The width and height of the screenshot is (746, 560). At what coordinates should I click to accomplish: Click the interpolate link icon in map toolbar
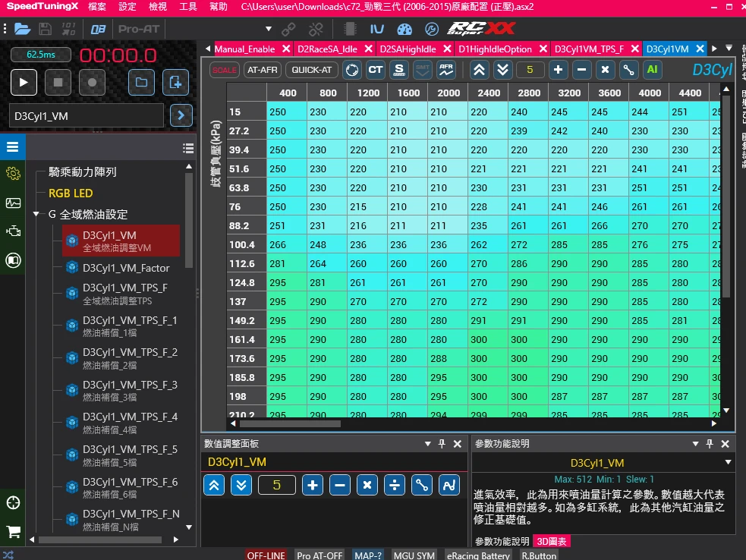pyautogui.click(x=628, y=70)
